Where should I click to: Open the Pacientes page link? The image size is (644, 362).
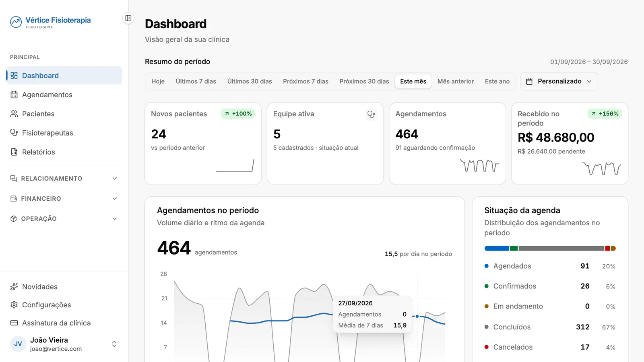coord(64,114)
